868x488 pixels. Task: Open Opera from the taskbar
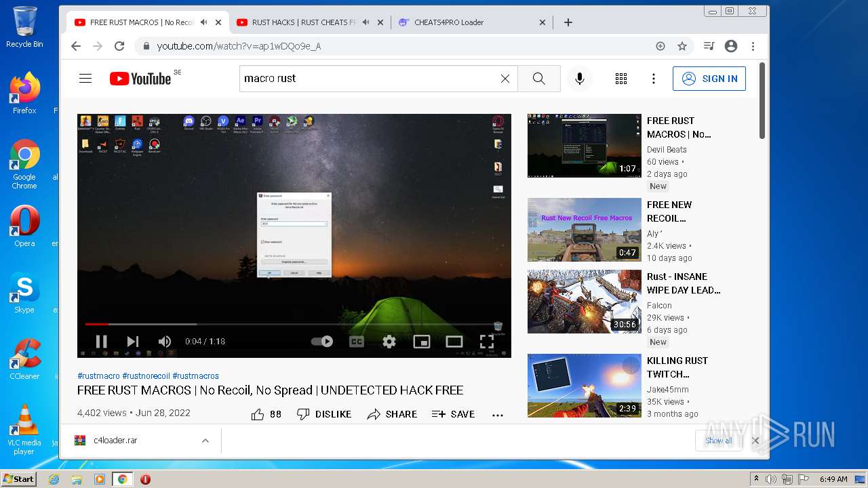point(145,479)
